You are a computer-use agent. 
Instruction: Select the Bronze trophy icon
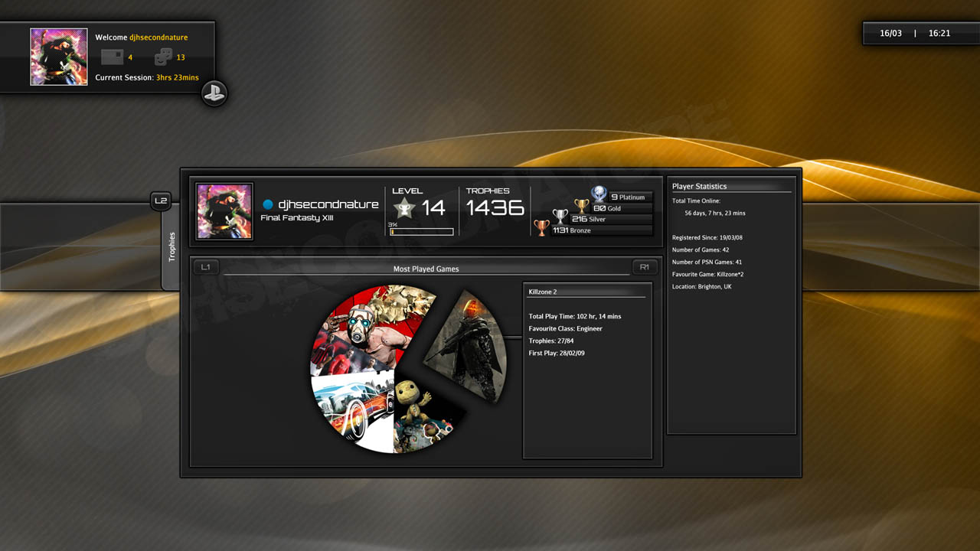click(541, 228)
